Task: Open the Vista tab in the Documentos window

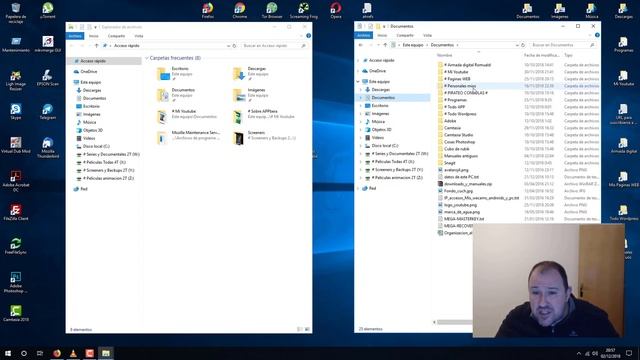Action: click(427, 36)
